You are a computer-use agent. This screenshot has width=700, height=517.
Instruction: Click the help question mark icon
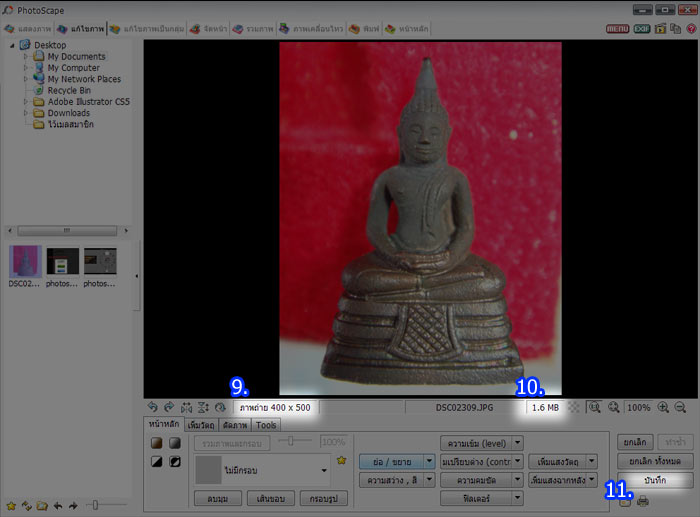point(691,29)
